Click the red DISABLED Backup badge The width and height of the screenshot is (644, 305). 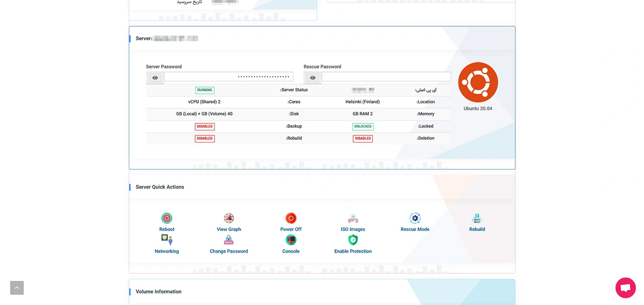click(x=205, y=126)
